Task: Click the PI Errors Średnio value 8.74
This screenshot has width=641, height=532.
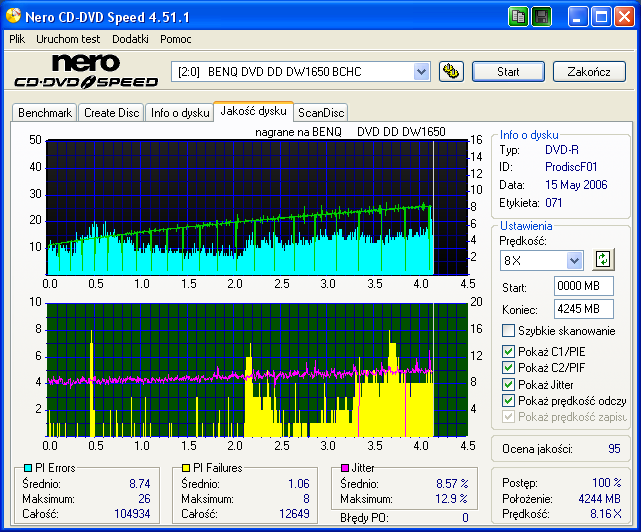Action: click(x=140, y=484)
